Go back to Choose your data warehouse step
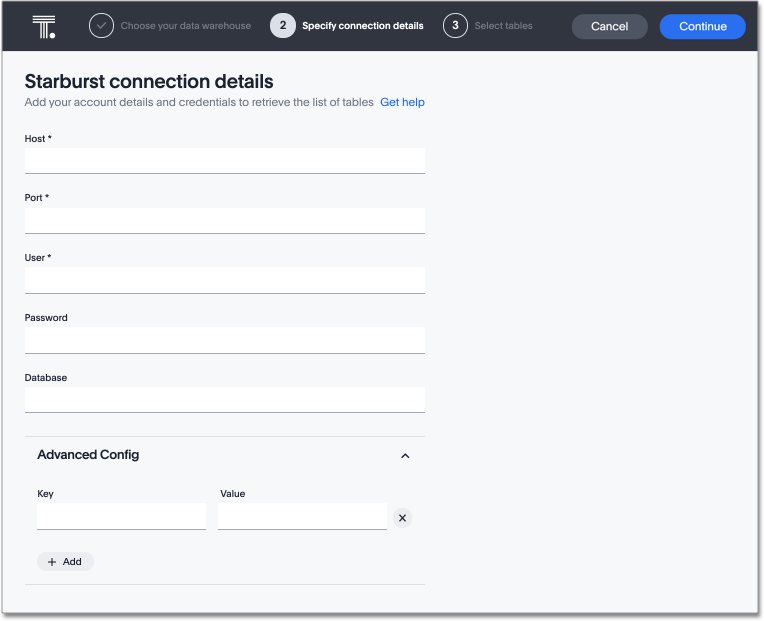This screenshot has width=764, height=621. pyautogui.click(x=187, y=26)
